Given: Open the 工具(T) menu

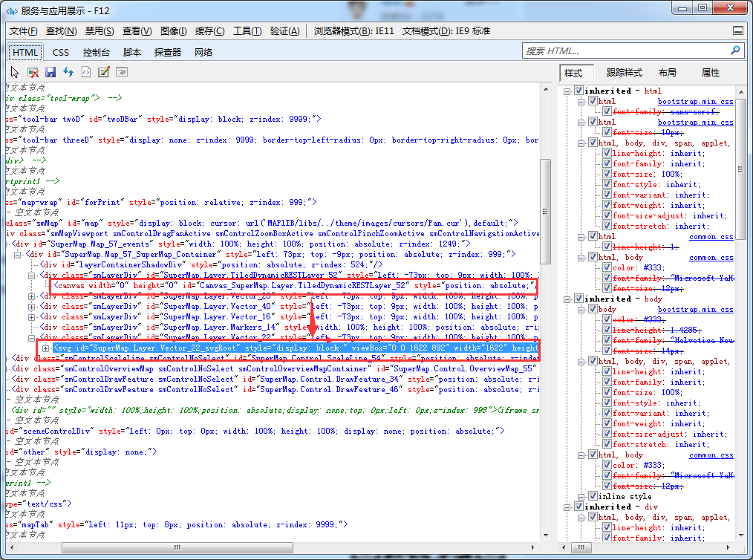Looking at the screenshot, I should pos(247,31).
